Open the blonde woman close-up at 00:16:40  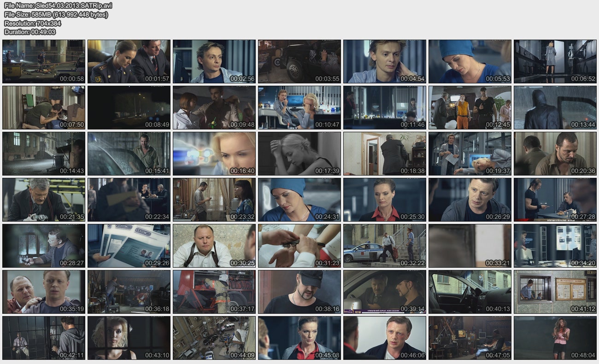tap(214, 153)
